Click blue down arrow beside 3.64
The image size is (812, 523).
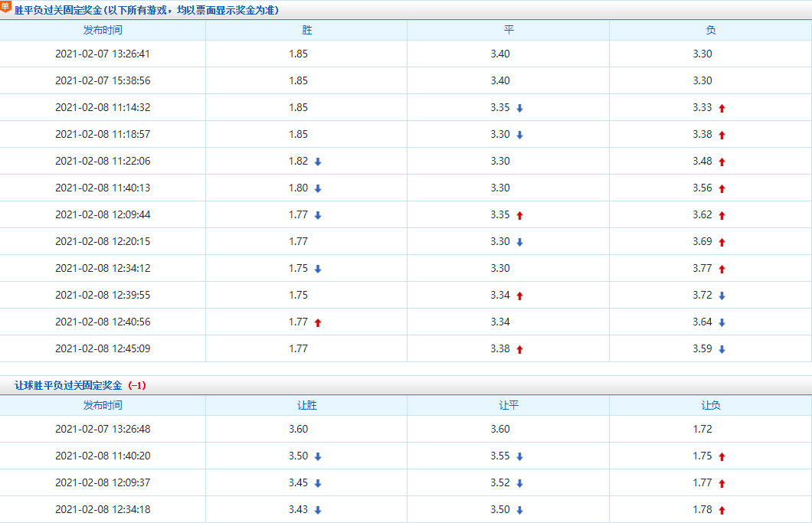coord(722,323)
